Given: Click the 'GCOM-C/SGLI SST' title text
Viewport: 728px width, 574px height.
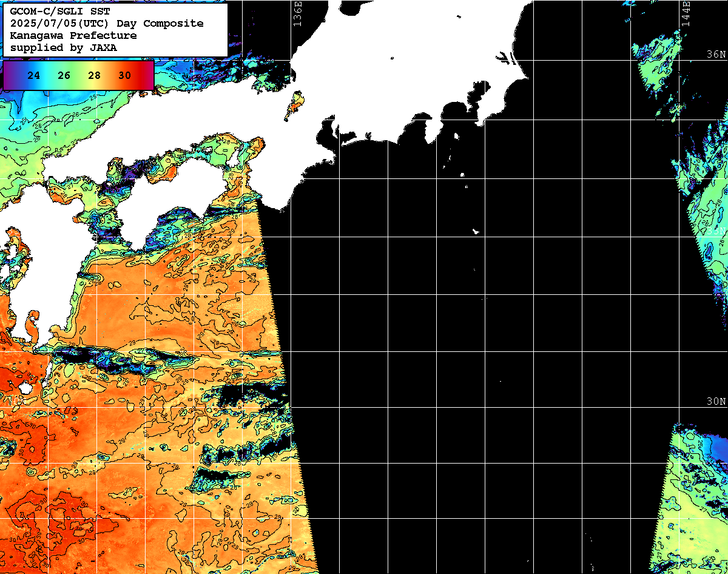Looking at the screenshot, I should click(60, 12).
